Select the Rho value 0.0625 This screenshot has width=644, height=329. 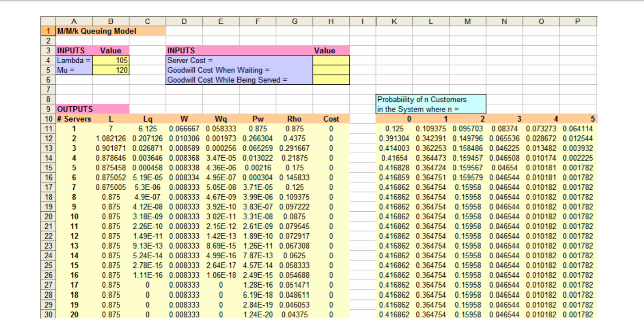[294, 255]
